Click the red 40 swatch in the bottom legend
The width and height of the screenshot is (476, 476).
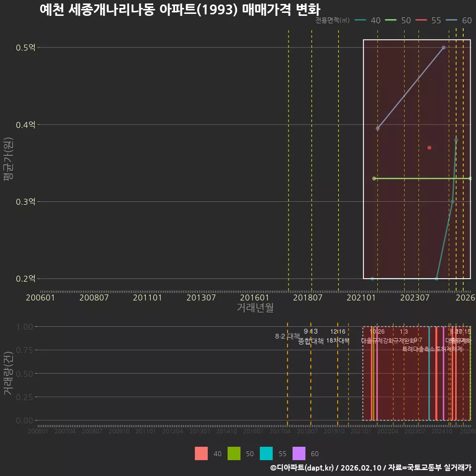[x=201, y=453]
